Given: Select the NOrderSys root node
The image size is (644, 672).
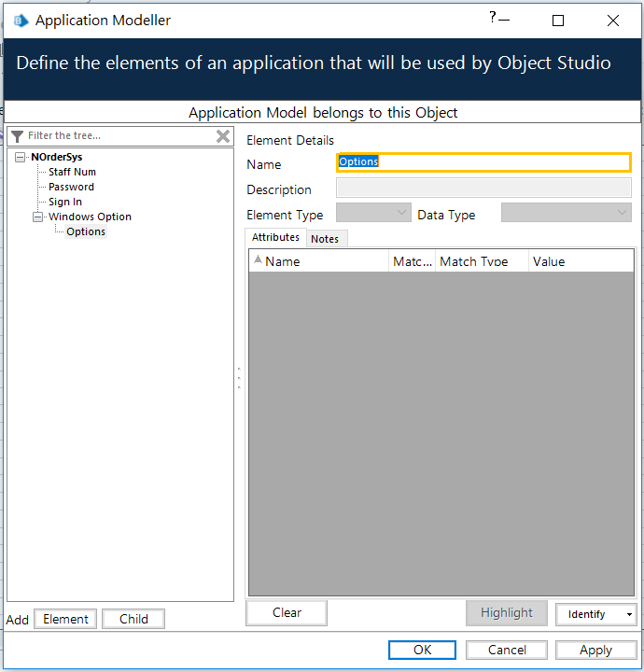Looking at the screenshot, I should tap(57, 158).
